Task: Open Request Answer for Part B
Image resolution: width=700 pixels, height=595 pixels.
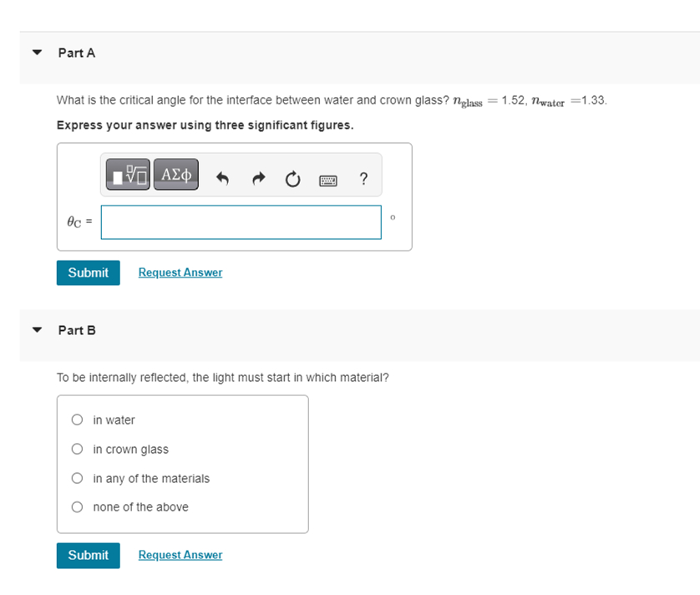Action: coord(180,555)
